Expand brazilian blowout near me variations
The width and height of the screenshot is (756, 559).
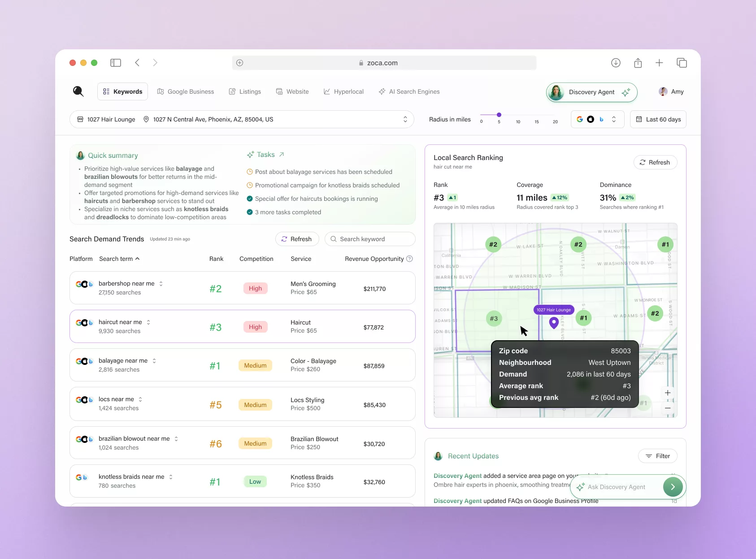click(176, 439)
